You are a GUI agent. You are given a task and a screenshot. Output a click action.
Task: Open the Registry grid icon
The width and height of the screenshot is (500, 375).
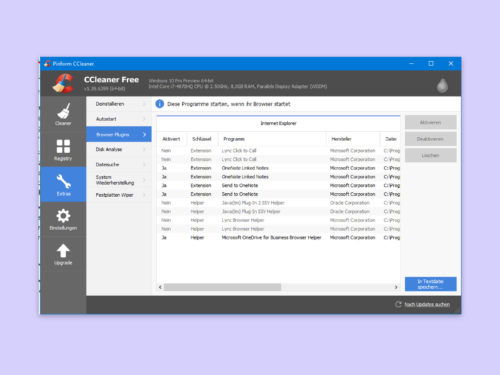tap(63, 146)
